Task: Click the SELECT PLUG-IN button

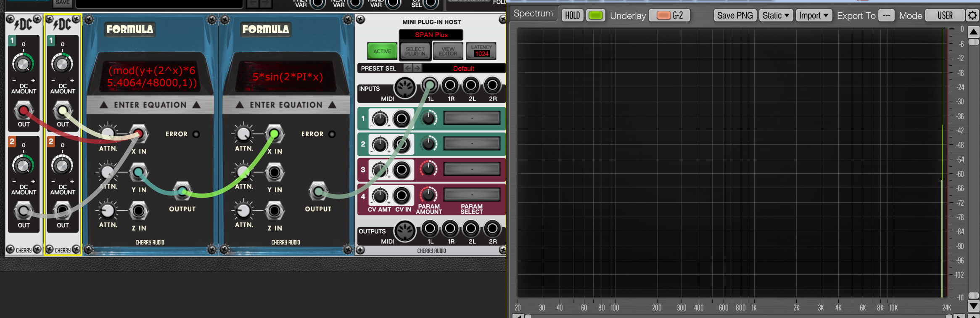Action: 415,51
